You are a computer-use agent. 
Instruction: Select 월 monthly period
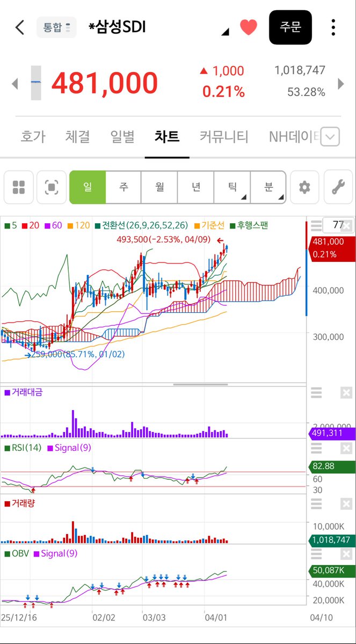coord(159,187)
